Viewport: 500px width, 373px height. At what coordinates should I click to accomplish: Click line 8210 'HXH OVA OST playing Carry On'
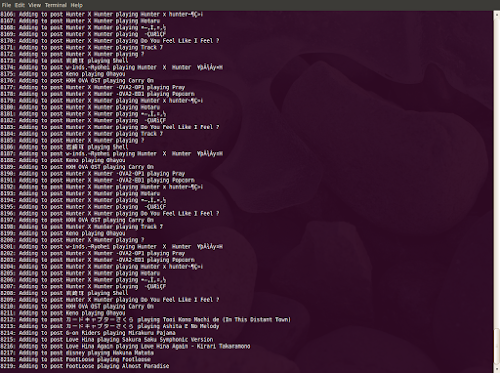pos(110,306)
